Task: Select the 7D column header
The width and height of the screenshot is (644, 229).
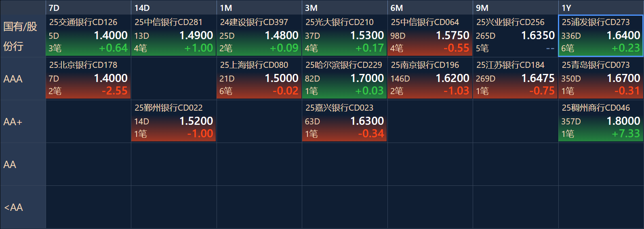Action: (x=88, y=8)
